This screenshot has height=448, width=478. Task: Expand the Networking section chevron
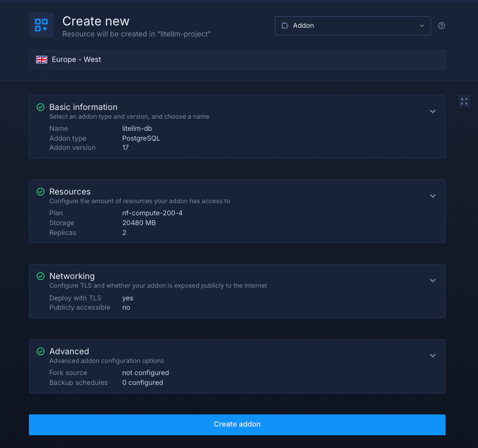tap(432, 280)
